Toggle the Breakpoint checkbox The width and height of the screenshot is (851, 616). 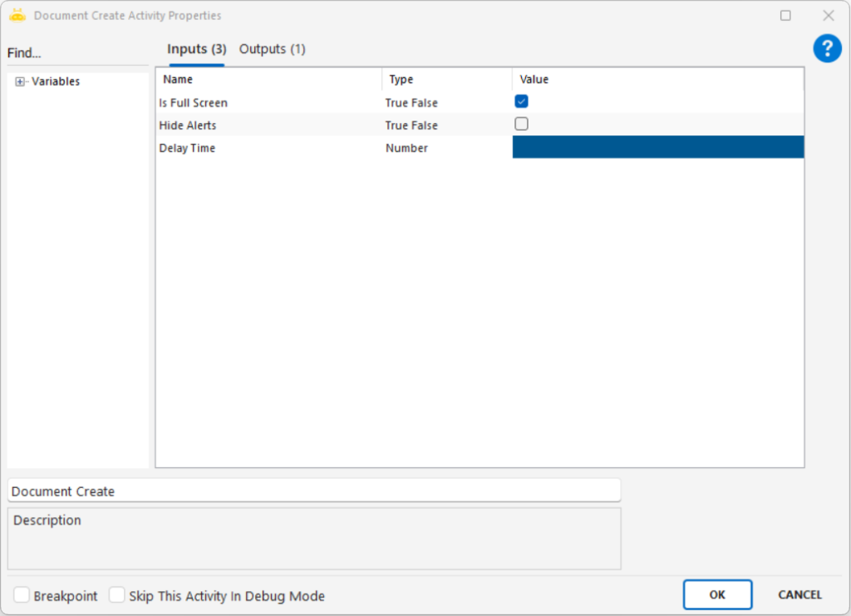click(22, 595)
